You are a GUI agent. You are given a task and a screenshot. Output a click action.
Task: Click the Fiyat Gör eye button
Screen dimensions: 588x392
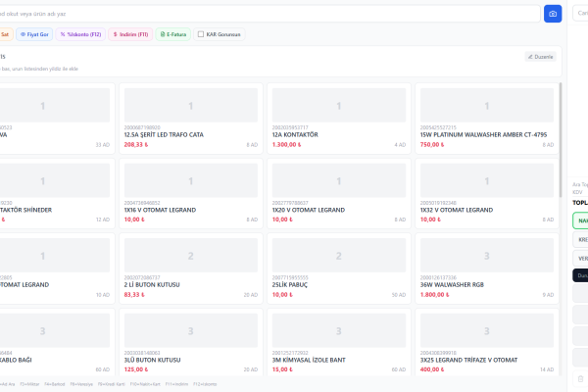(x=35, y=33)
